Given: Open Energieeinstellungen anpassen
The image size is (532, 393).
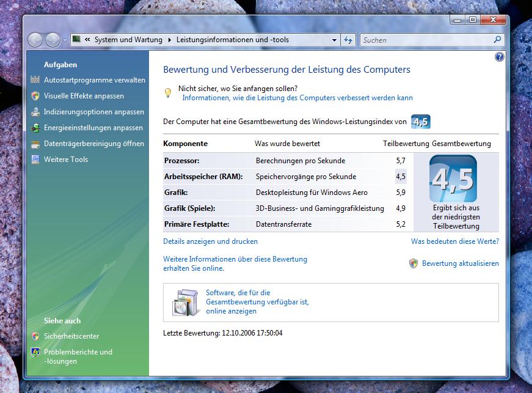Looking at the screenshot, I should 93,128.
